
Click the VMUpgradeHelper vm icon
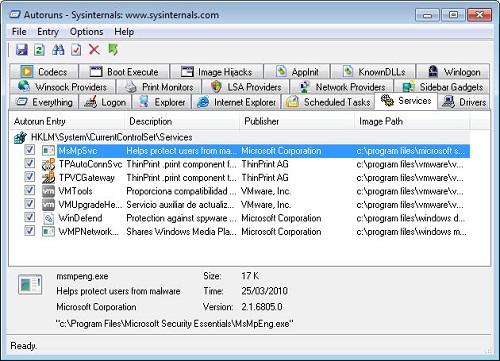(48, 205)
